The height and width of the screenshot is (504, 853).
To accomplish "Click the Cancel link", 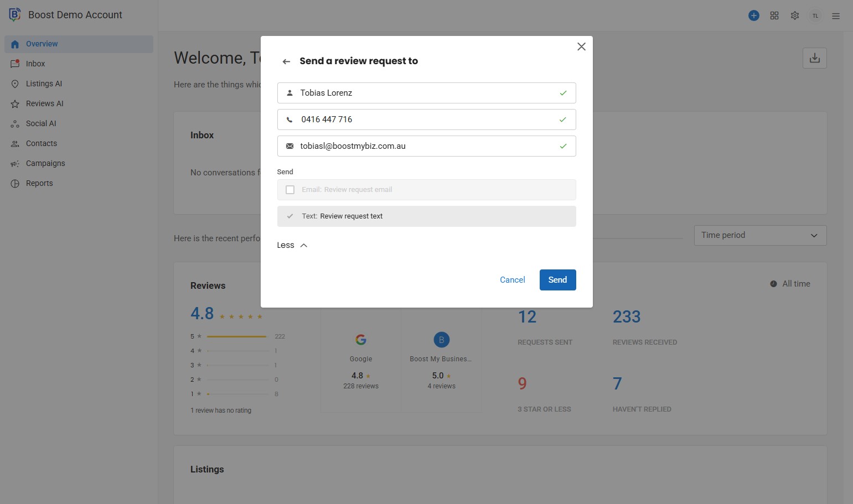I will click(x=512, y=280).
